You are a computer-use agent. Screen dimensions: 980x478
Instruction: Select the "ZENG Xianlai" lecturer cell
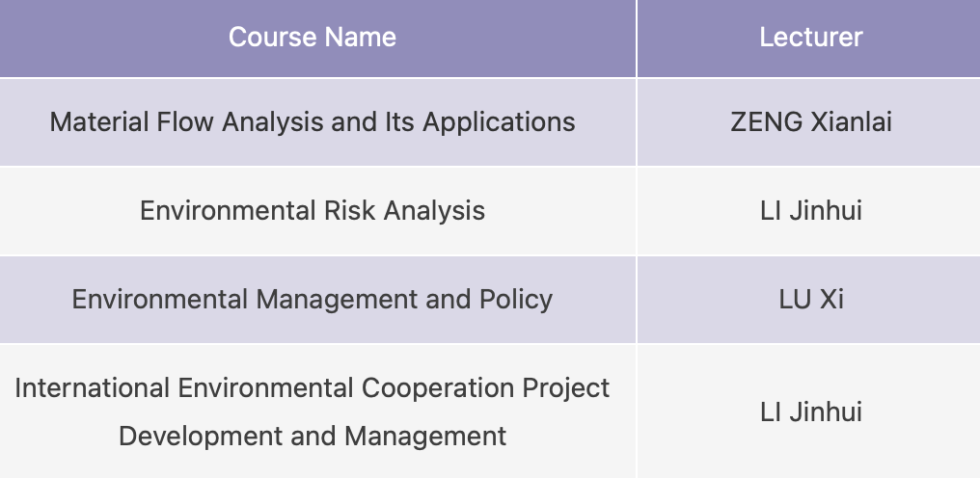pos(810,122)
